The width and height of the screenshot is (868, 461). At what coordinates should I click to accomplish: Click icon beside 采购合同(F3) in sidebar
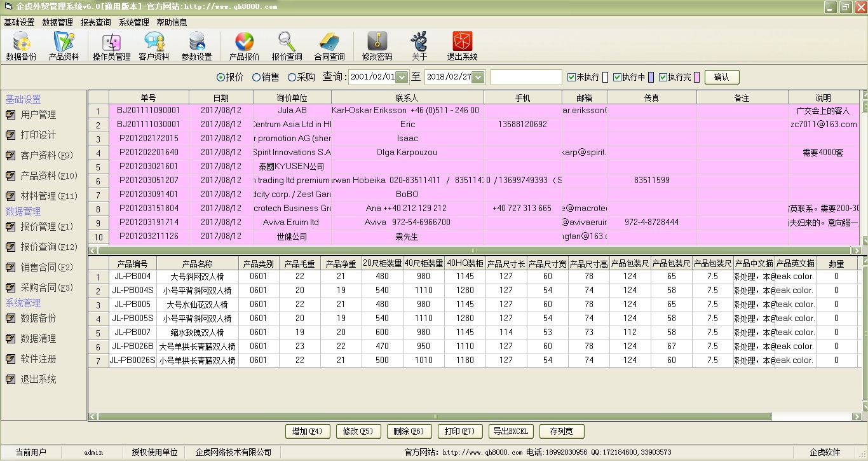10,288
